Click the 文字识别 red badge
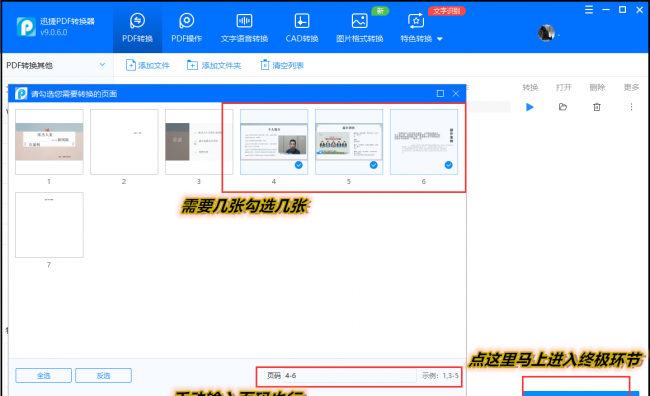Viewport: 650px width, 396px height. pyautogui.click(x=447, y=11)
